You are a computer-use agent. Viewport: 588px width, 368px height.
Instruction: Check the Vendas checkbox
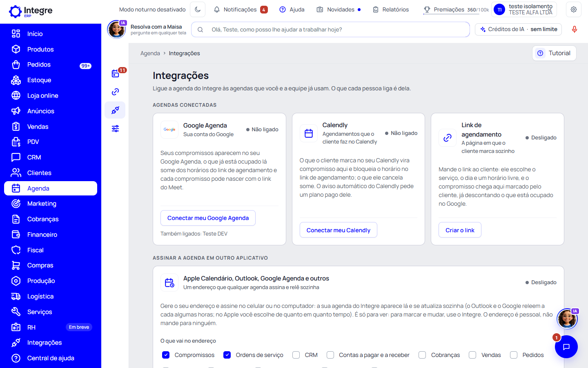pyautogui.click(x=472, y=355)
